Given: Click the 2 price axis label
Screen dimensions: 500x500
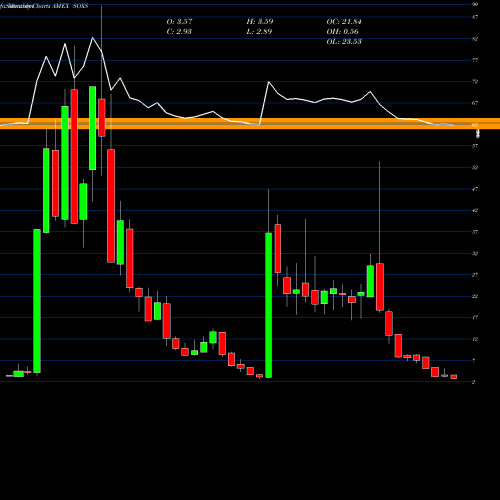Looking at the screenshot, I should tap(474, 382).
